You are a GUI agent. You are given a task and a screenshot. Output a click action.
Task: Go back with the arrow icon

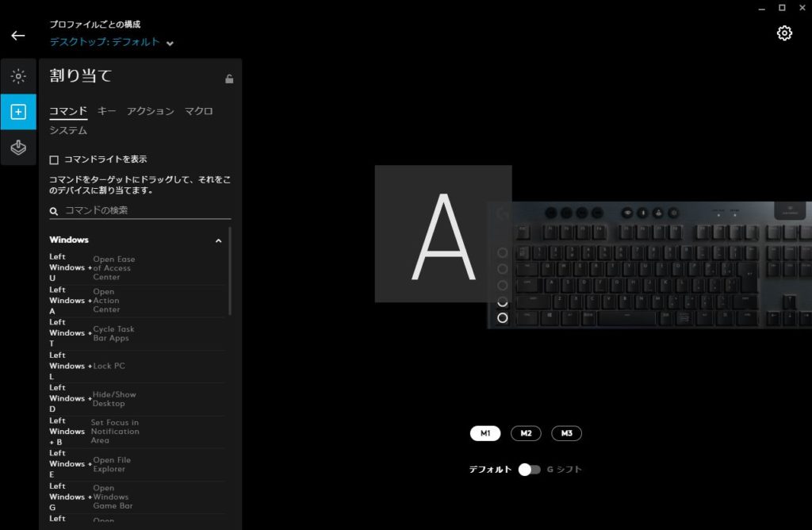pos(18,35)
